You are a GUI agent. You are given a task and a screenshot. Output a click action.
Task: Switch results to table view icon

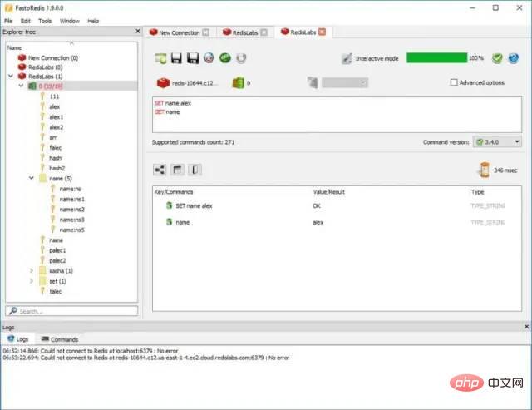(177, 170)
